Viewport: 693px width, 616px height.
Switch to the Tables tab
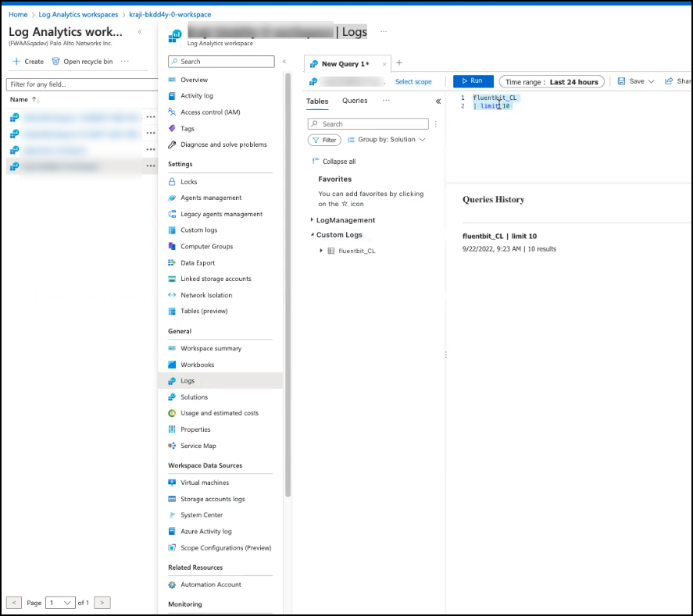[x=317, y=101]
